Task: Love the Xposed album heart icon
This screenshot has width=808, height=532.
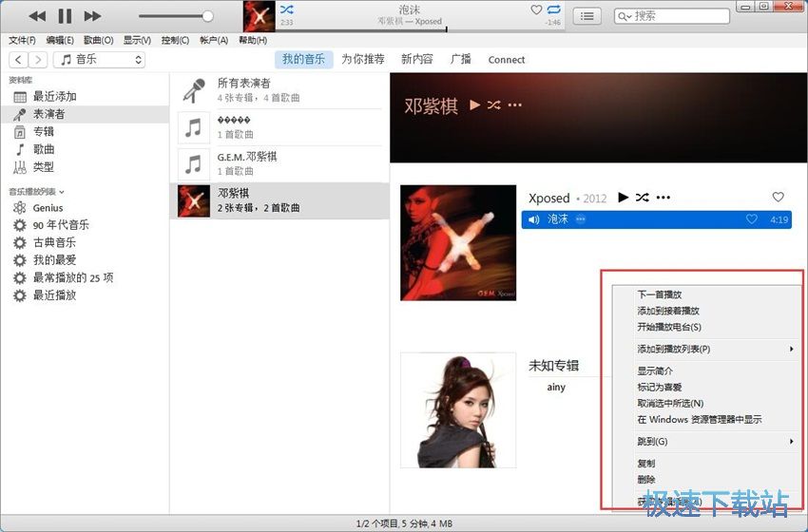Action: pyautogui.click(x=779, y=197)
